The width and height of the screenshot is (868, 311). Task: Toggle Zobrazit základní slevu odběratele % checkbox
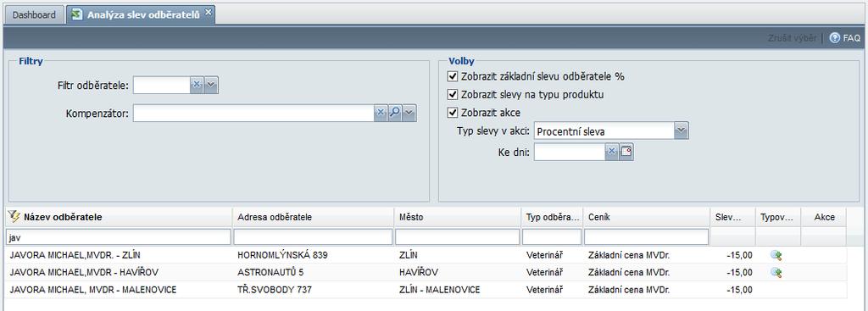453,76
